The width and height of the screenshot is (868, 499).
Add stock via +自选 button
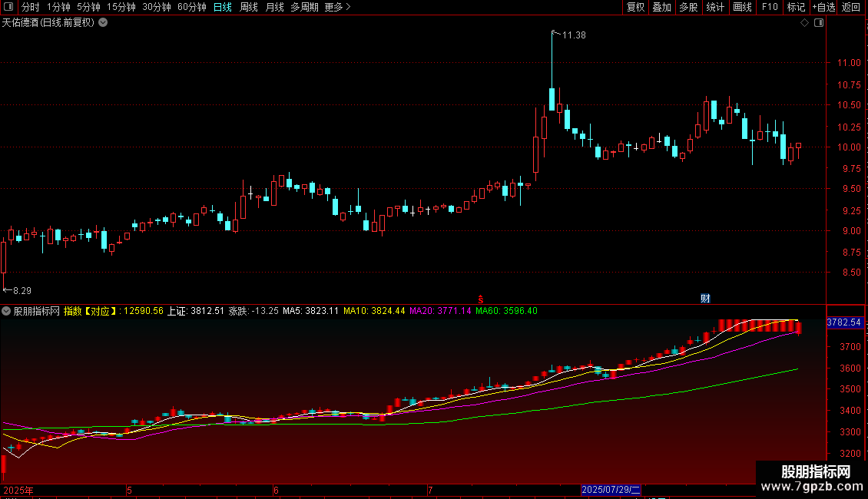point(823,7)
